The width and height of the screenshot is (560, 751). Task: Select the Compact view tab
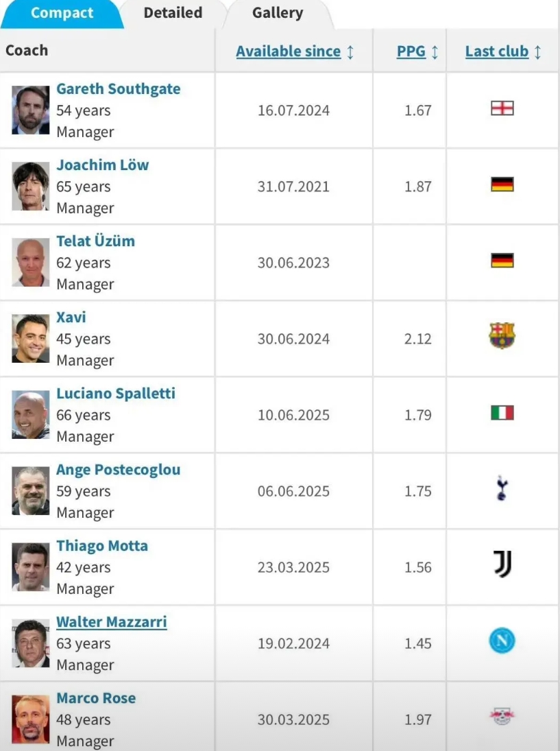[x=62, y=13]
